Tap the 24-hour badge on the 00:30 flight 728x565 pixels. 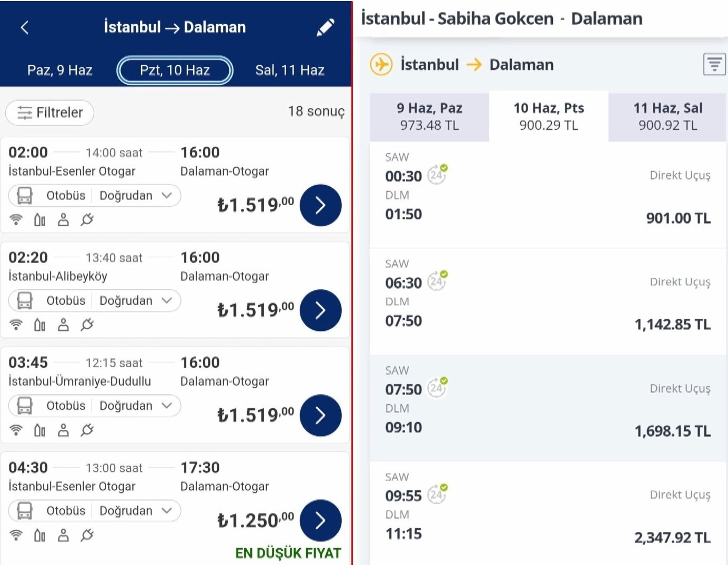[x=437, y=174]
